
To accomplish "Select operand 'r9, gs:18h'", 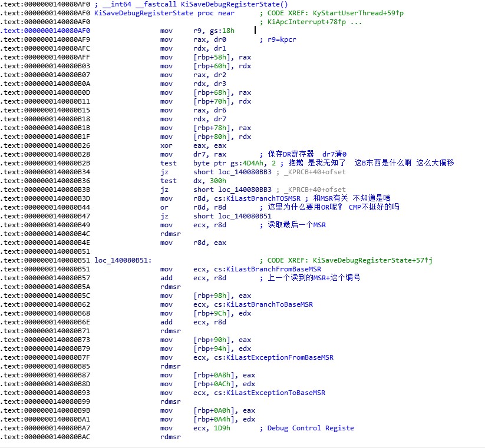I will (214, 31).
